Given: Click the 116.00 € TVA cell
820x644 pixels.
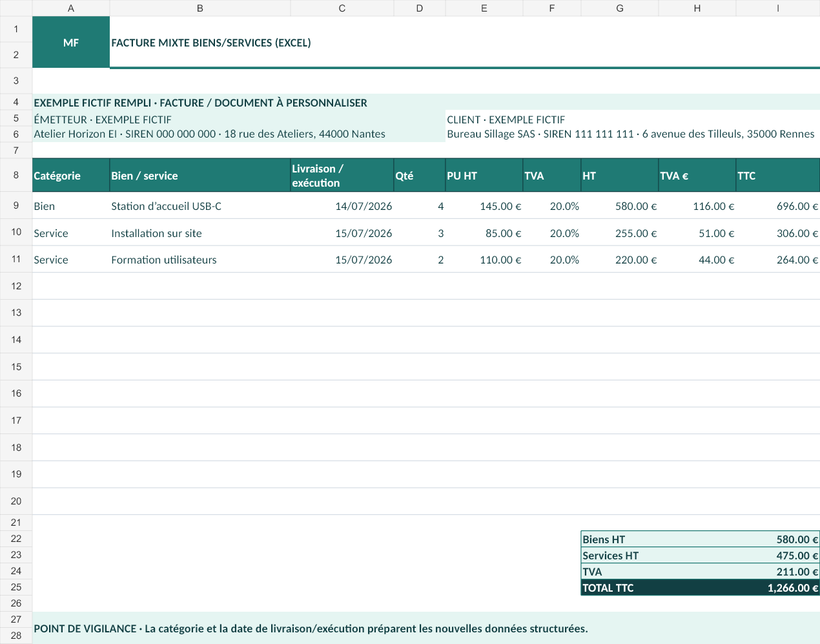Looking at the screenshot, I should coord(697,205).
